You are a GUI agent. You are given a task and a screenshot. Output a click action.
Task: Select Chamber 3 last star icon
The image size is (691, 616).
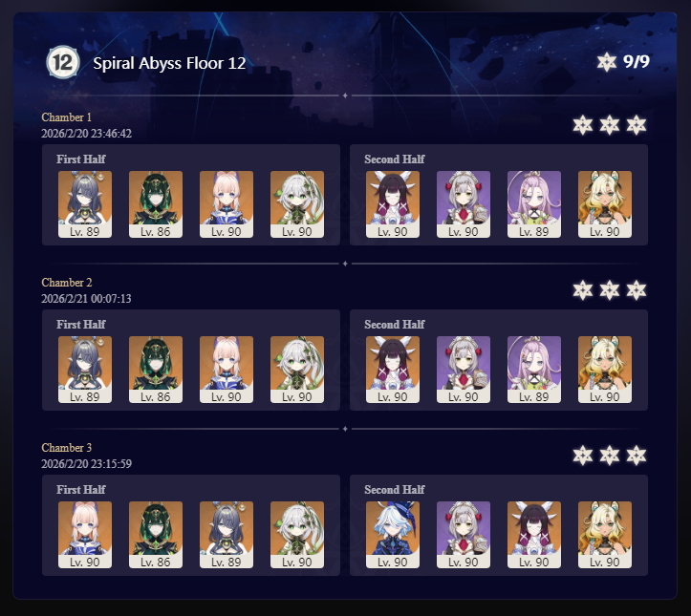click(637, 456)
